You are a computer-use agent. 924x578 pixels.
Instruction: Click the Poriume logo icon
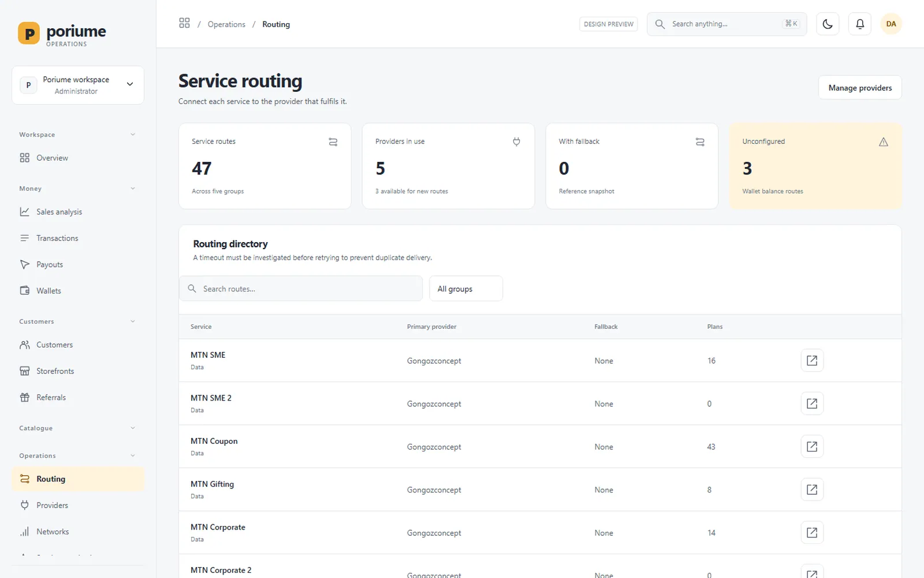(29, 34)
